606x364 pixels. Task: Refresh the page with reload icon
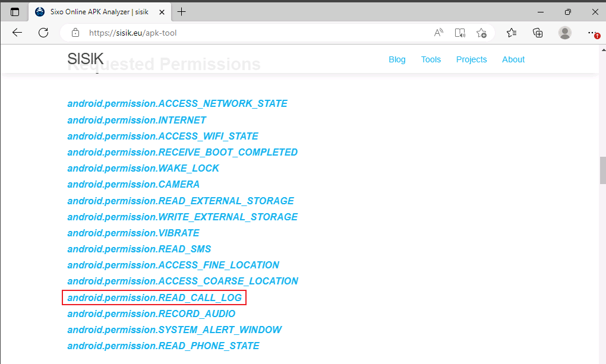pyautogui.click(x=43, y=33)
